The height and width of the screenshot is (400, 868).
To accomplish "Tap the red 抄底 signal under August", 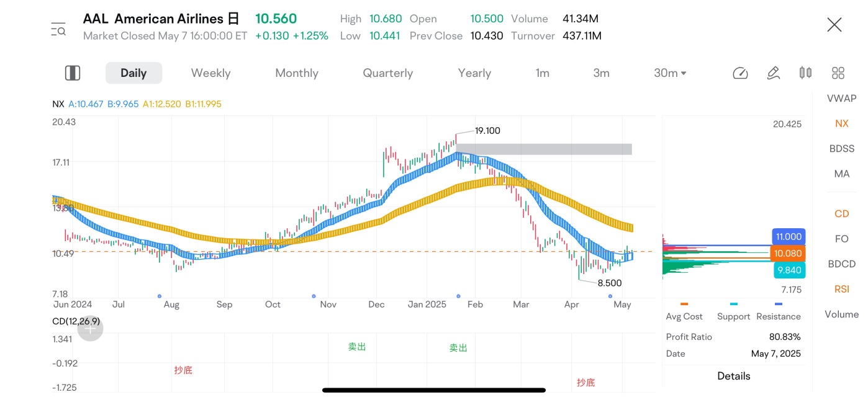I will 183,370.
